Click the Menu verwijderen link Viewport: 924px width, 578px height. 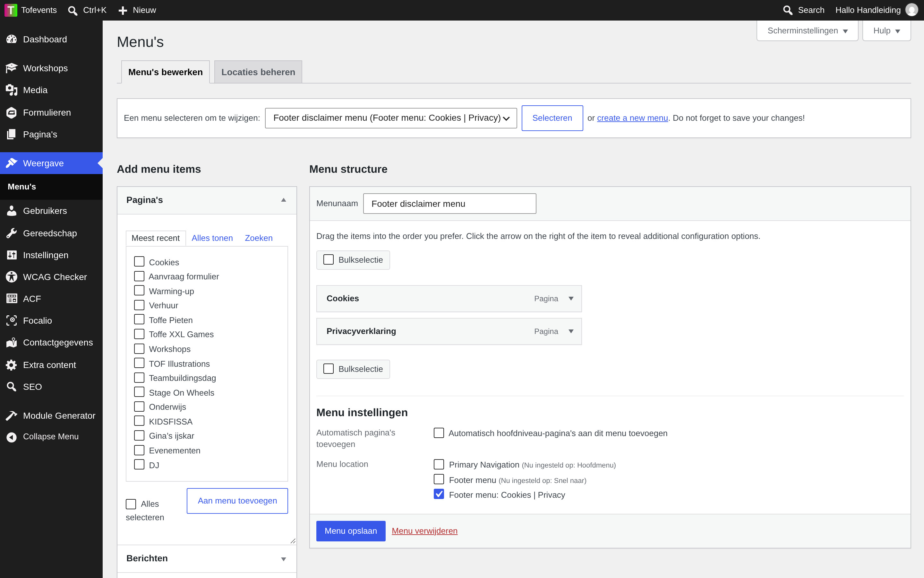tap(424, 531)
